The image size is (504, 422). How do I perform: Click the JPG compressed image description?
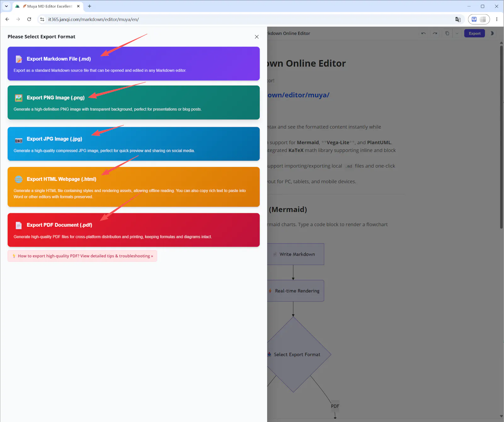[104, 151]
